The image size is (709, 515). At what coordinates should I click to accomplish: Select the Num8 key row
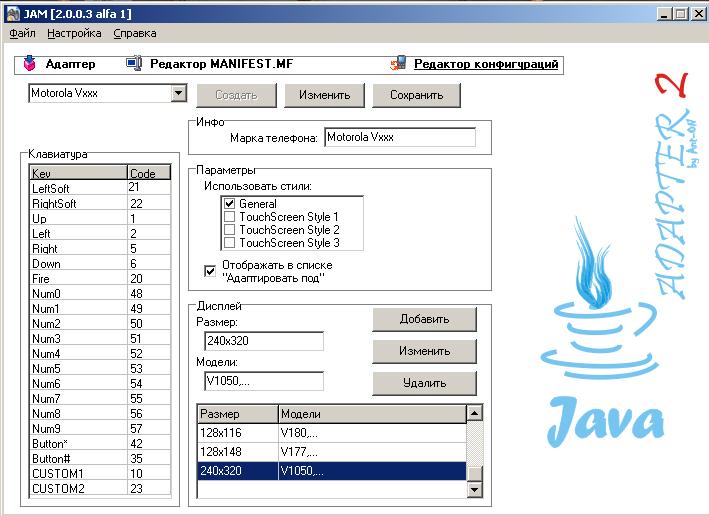click(x=100, y=413)
